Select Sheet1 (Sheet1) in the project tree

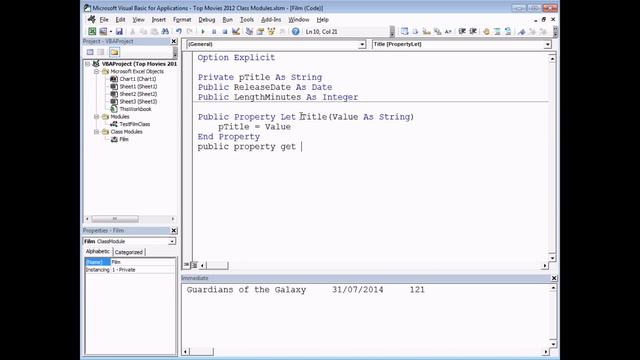(x=138, y=87)
